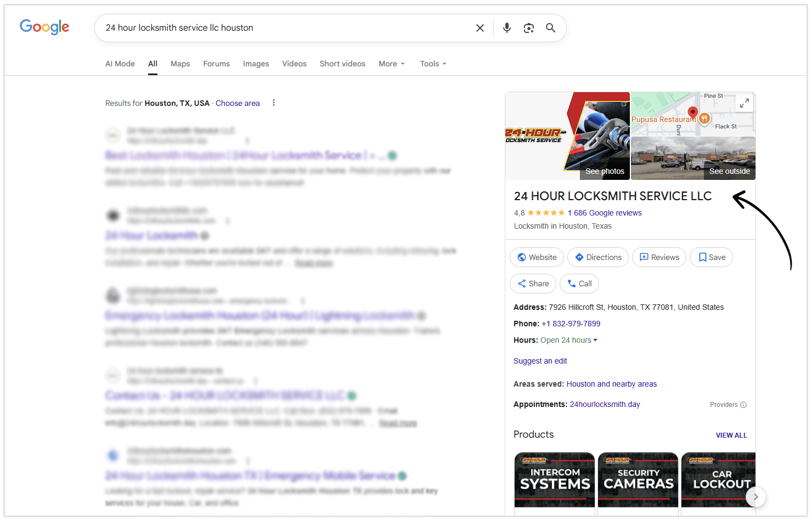Click the Call button
812x521 pixels.
[x=579, y=284]
